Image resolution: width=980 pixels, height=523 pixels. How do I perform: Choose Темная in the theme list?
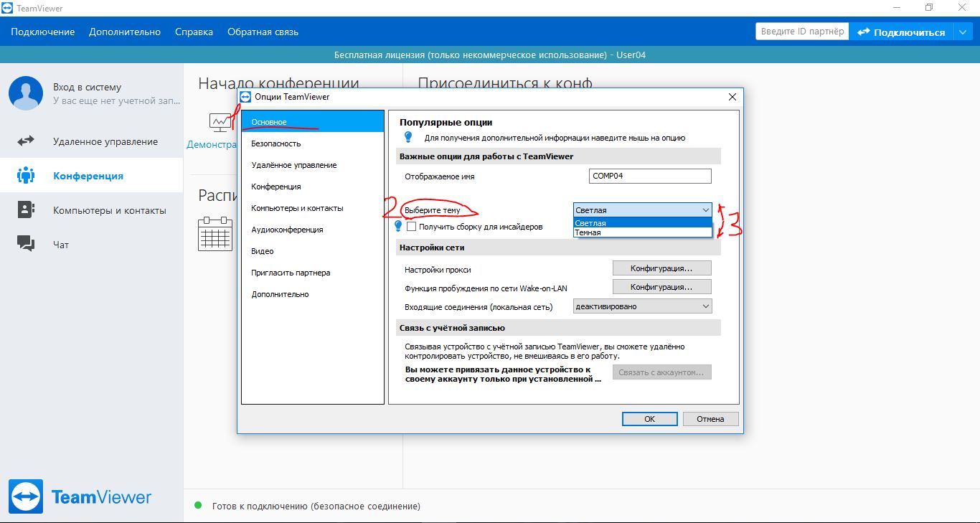(643, 232)
